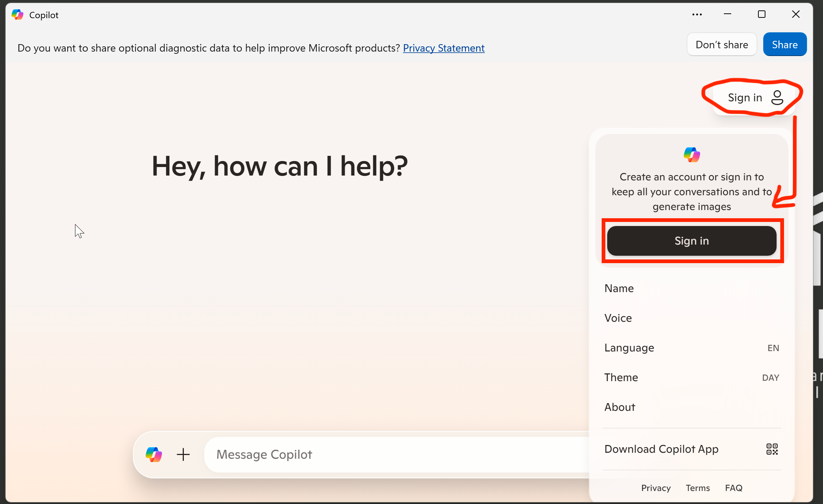Click the plus icon in the message bar

point(183,454)
